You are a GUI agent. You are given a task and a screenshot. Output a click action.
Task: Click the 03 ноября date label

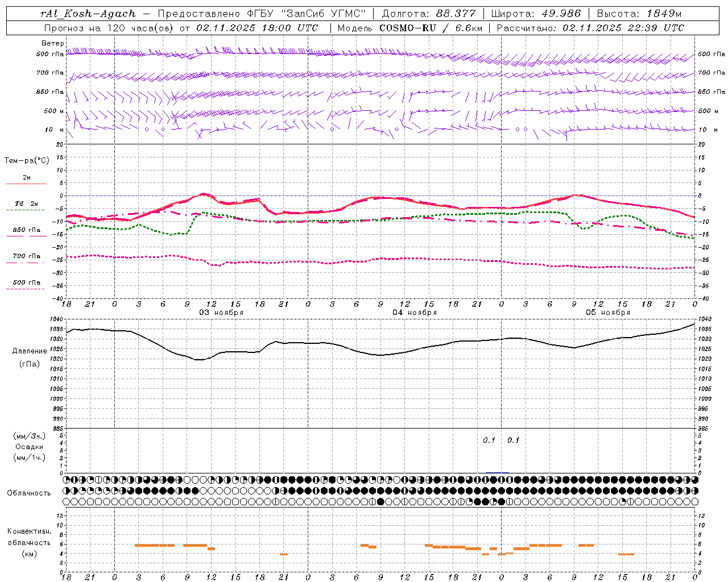[221, 313]
